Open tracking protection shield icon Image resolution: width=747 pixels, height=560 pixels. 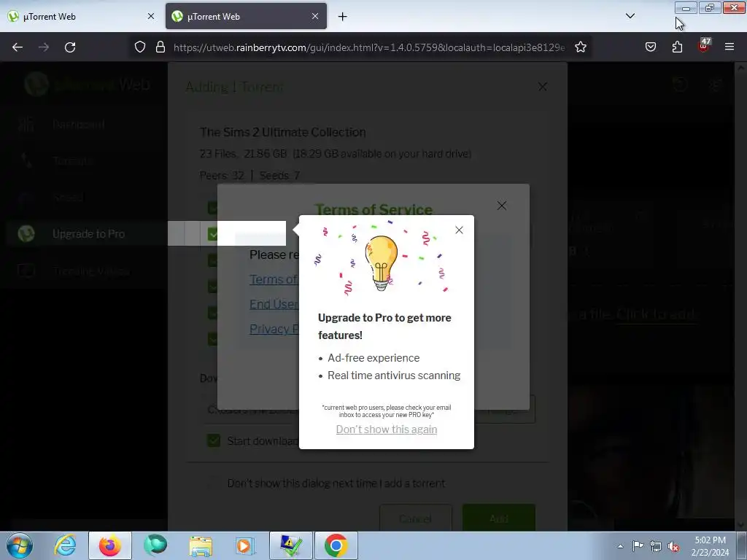(139, 47)
